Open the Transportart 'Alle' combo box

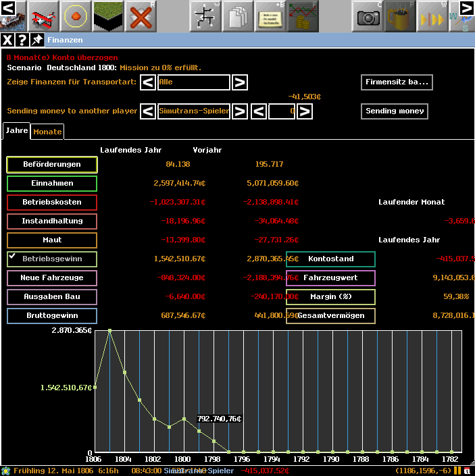click(x=194, y=82)
